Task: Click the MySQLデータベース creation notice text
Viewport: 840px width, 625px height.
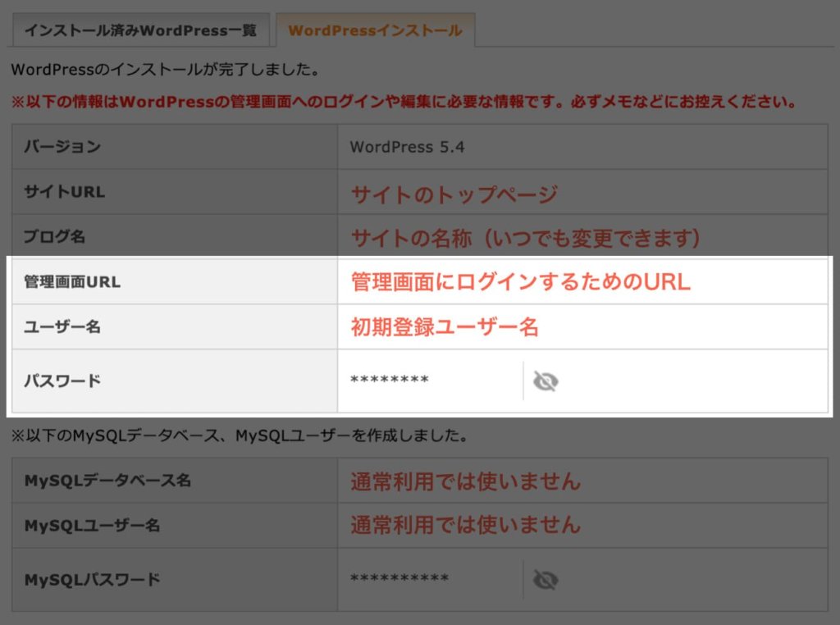Action: click(240, 436)
